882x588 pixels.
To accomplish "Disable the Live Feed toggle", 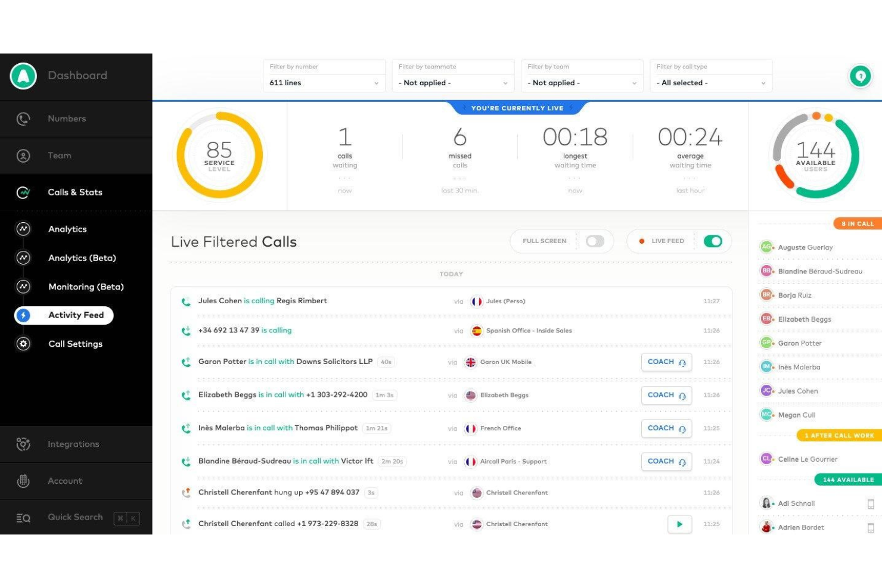I will pyautogui.click(x=714, y=241).
